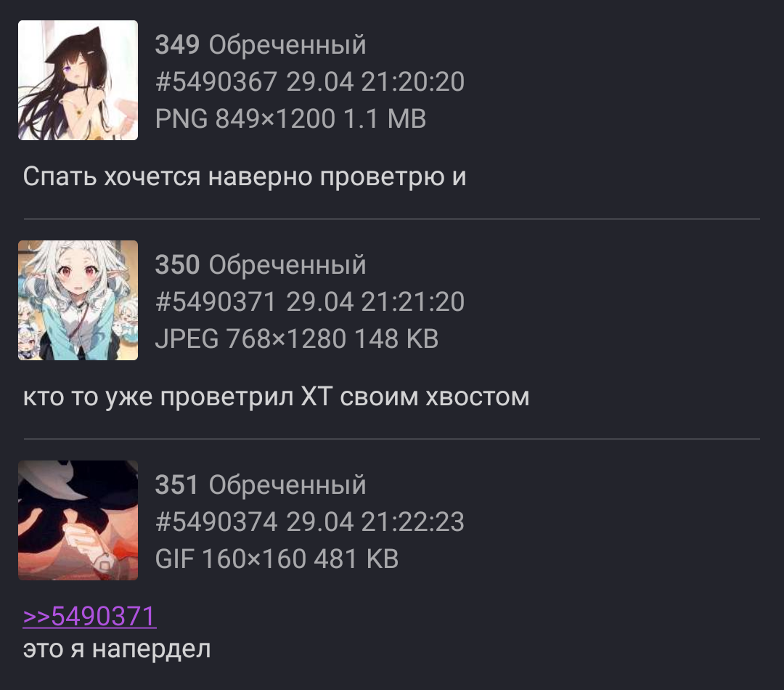Click the message text 'это я напердел'
Viewport: 784px width, 690px height.
(116, 649)
